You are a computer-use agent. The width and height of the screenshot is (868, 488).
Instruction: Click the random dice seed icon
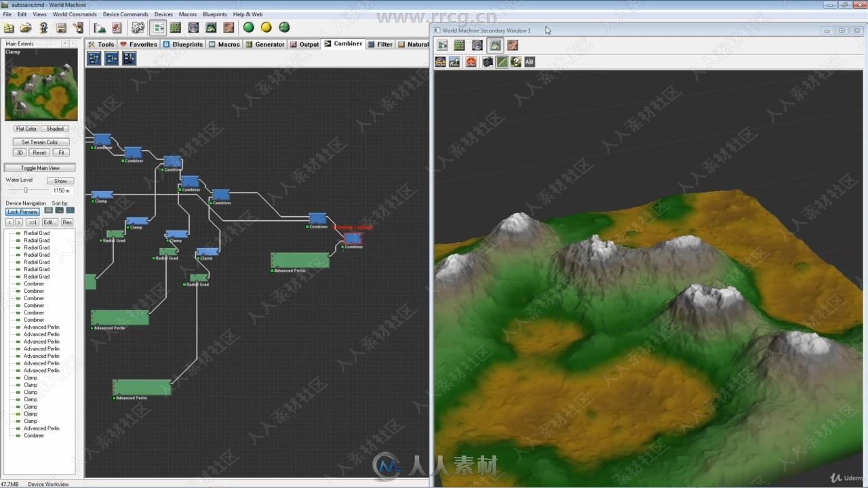tap(138, 28)
